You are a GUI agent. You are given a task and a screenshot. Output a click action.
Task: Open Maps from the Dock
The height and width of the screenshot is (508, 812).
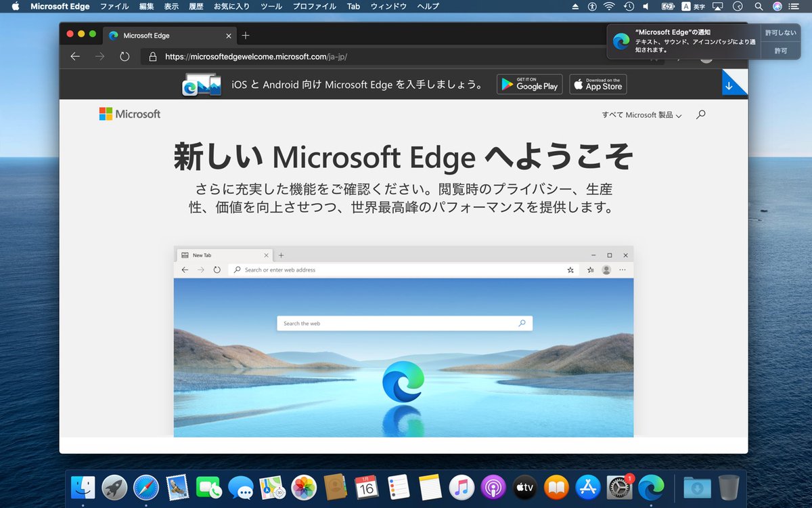click(x=272, y=486)
